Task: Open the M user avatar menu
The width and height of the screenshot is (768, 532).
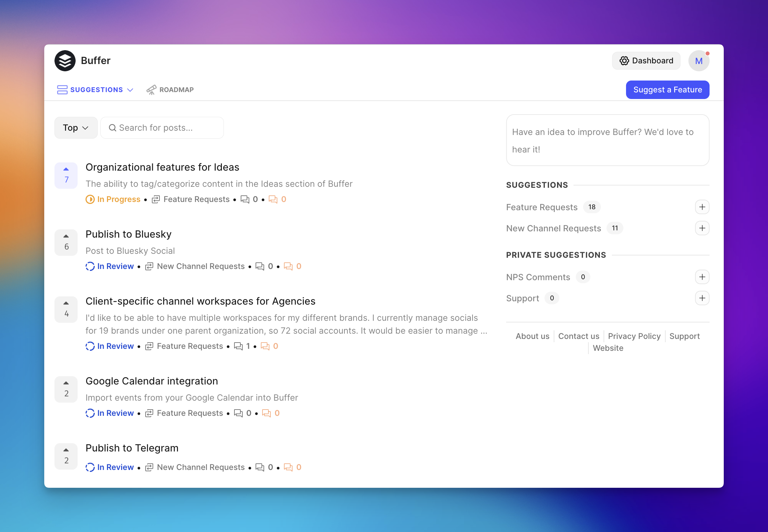Action: pyautogui.click(x=699, y=61)
